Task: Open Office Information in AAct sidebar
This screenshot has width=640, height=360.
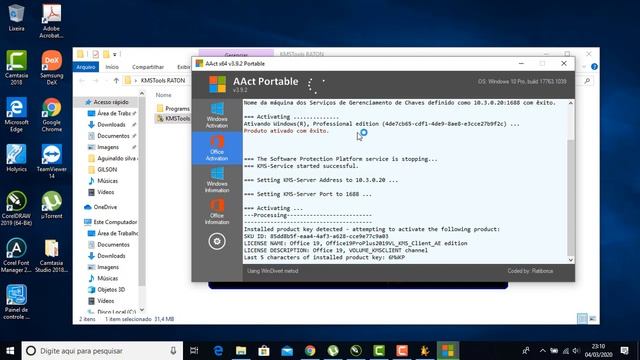Action: coord(217,212)
